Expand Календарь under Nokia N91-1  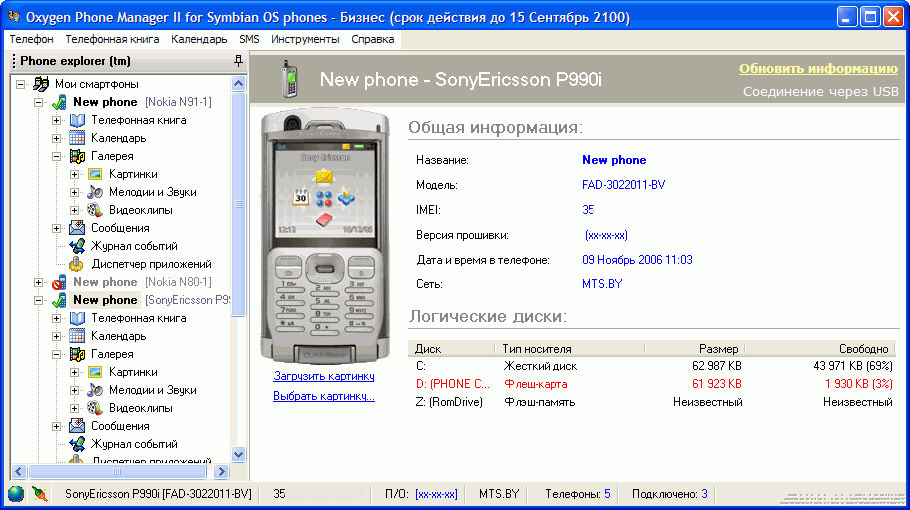pos(57,139)
